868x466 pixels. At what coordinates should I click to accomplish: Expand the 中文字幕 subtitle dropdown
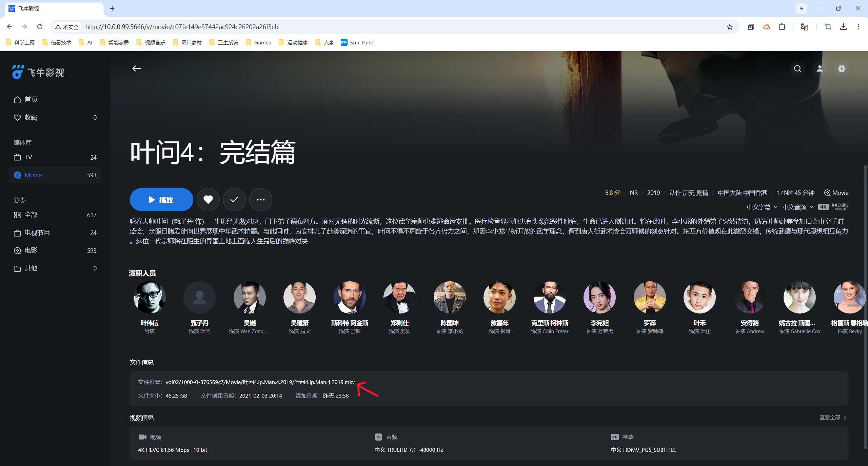coord(762,207)
